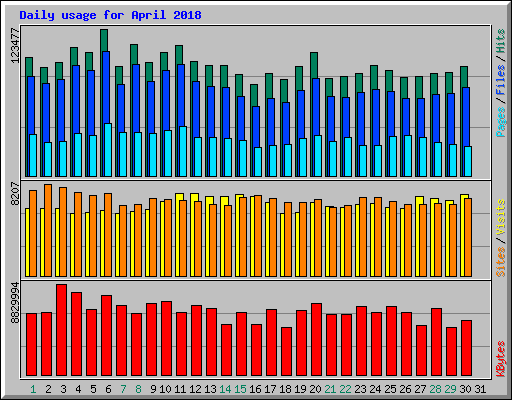Click the green day 21 weekend label
The image size is (512, 400).
coord(330,389)
